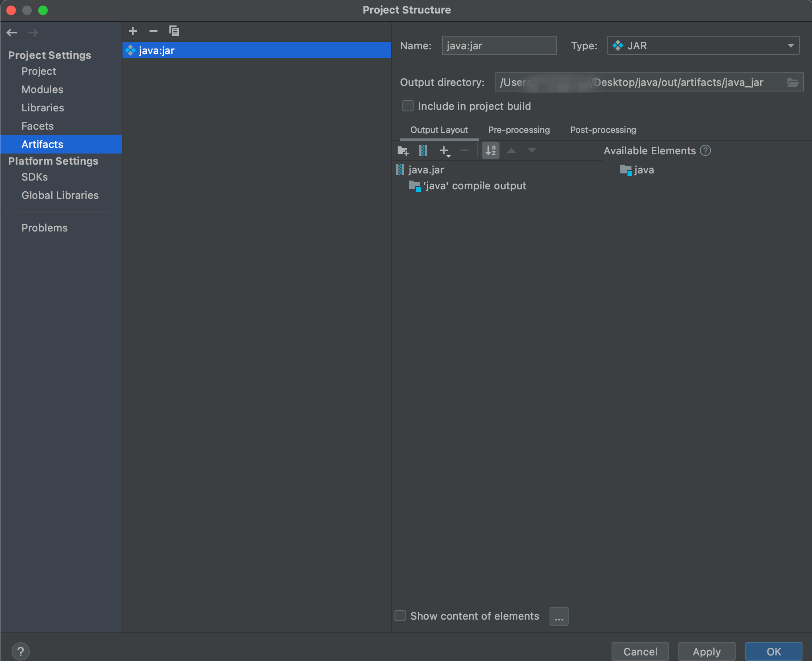Switch to the Pre-processing tab
This screenshot has height=661, width=812.
click(x=519, y=130)
